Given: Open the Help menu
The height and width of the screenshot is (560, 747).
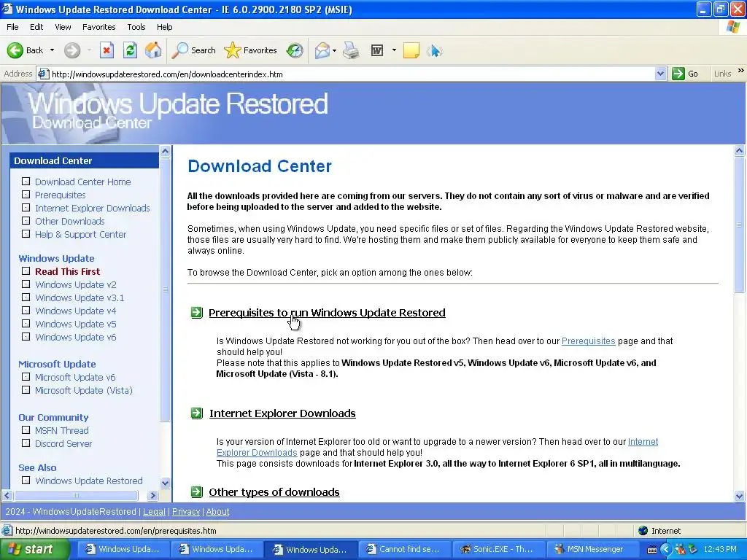Looking at the screenshot, I should coord(164,27).
